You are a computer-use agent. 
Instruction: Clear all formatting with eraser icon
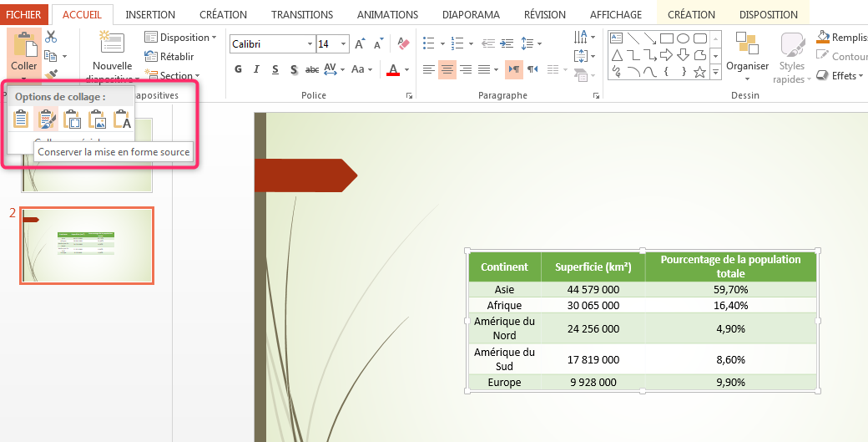pos(403,43)
